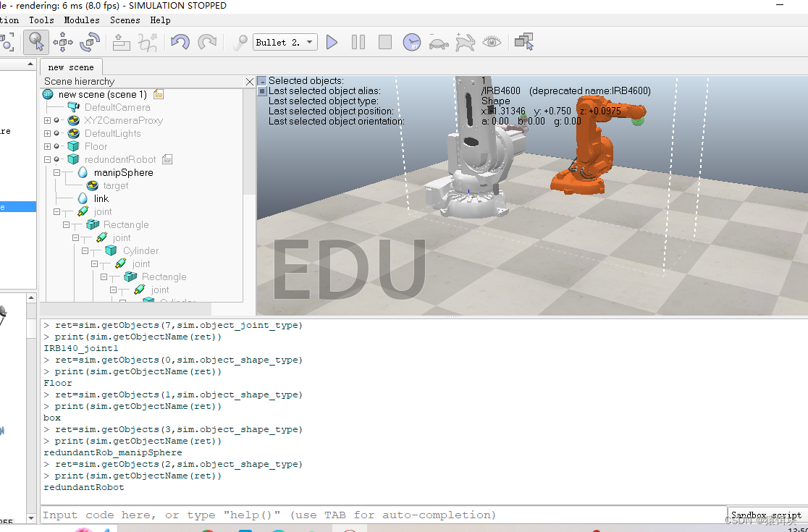Start the simulation with play button
The height and width of the screenshot is (532, 808).
point(332,42)
